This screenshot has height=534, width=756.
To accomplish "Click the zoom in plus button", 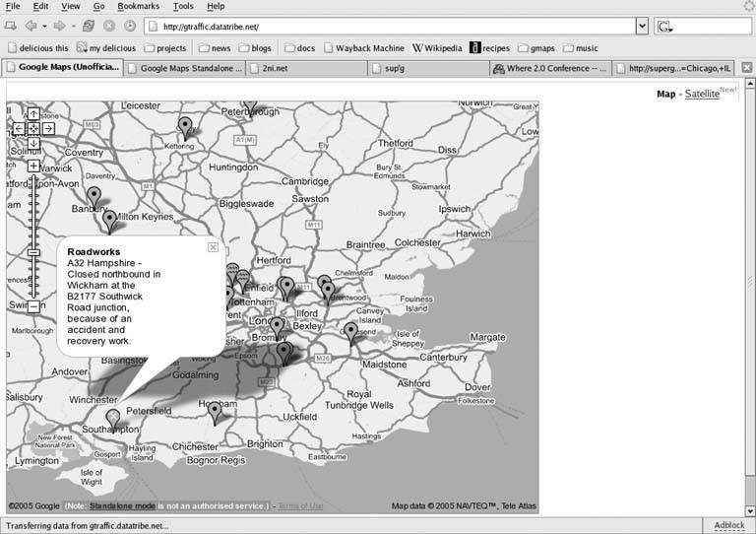I will point(33,167).
